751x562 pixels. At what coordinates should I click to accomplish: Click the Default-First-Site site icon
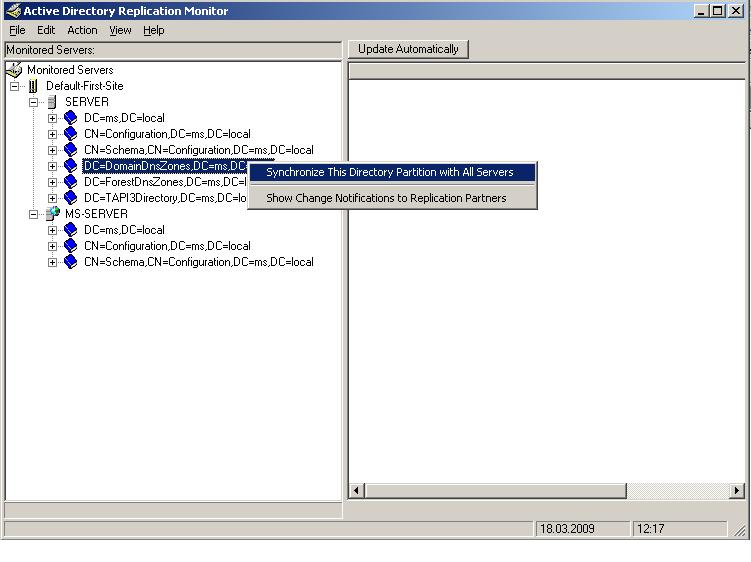(x=33, y=86)
